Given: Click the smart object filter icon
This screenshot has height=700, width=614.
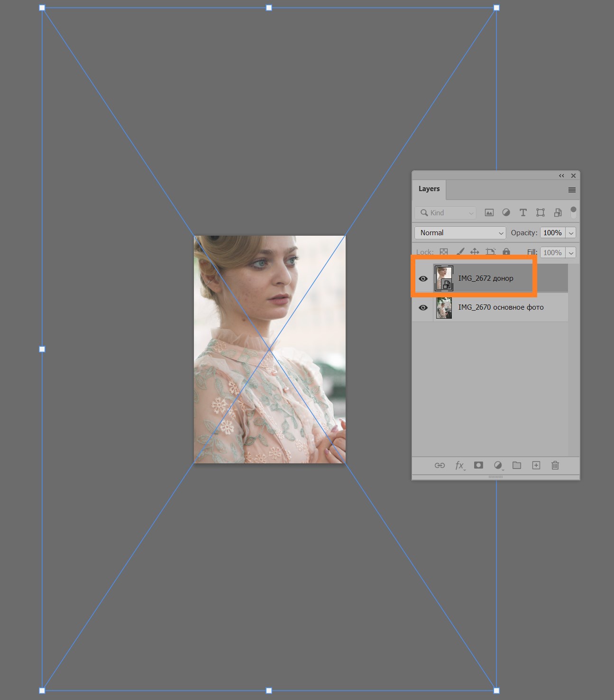Looking at the screenshot, I should click(x=558, y=212).
